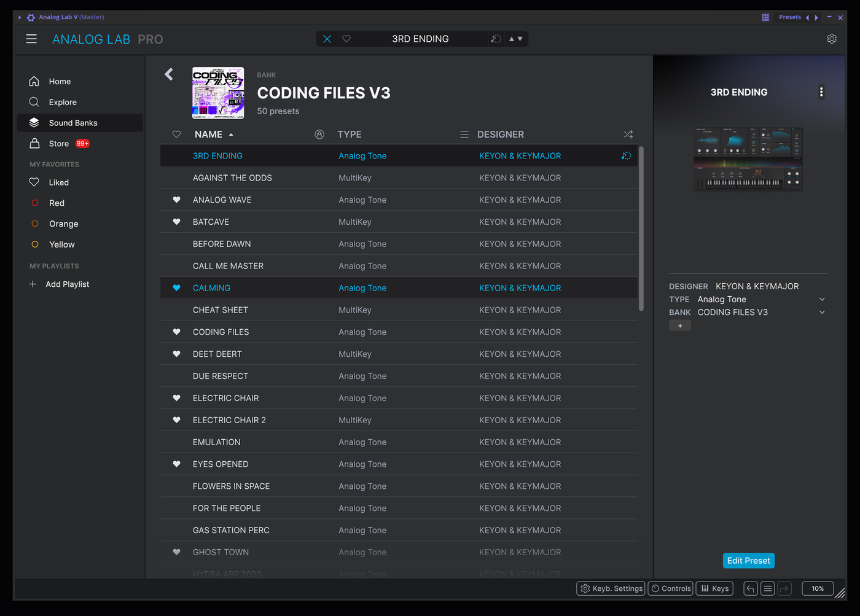
Task: Select previous preset with up arrow
Action: click(511, 39)
